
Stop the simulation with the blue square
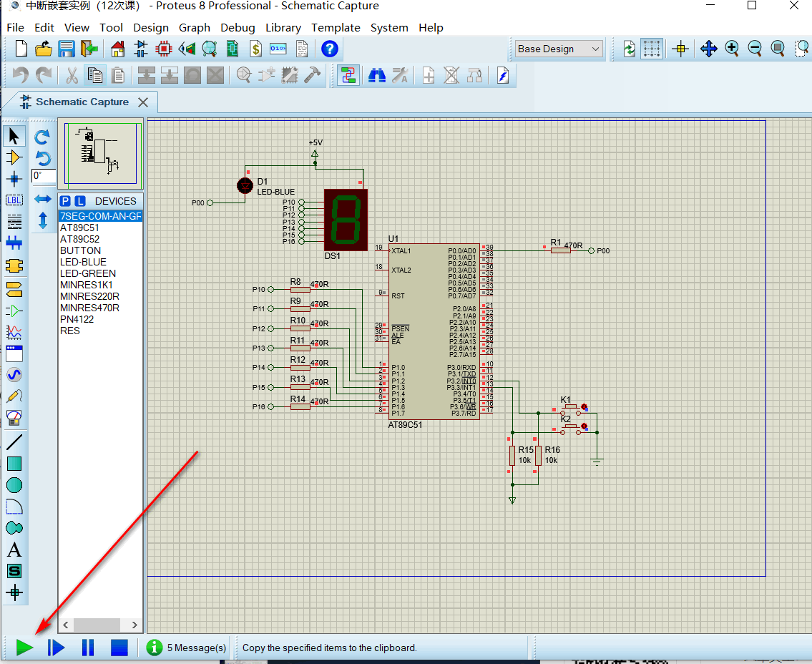pos(119,647)
